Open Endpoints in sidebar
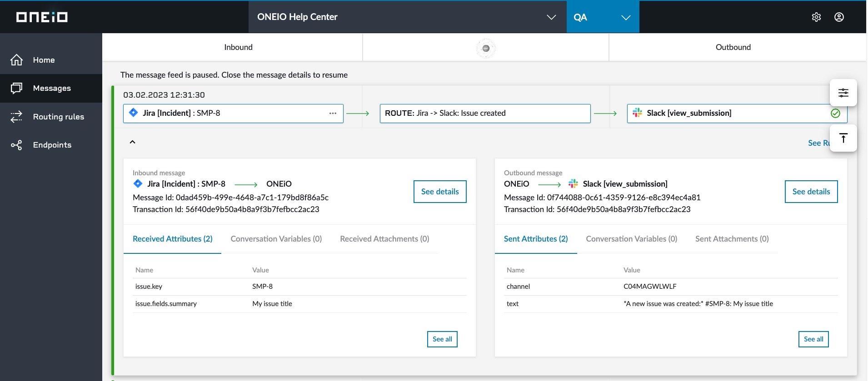The image size is (868, 381). (x=51, y=145)
